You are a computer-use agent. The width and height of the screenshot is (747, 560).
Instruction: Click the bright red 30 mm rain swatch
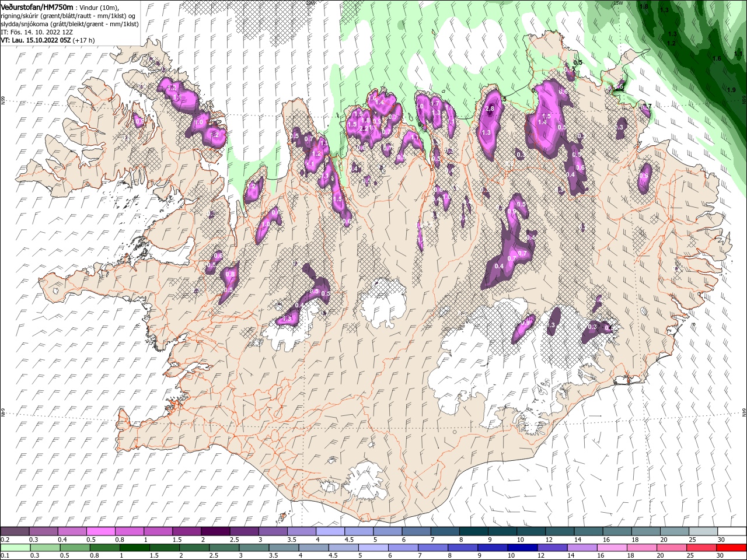tap(731, 548)
